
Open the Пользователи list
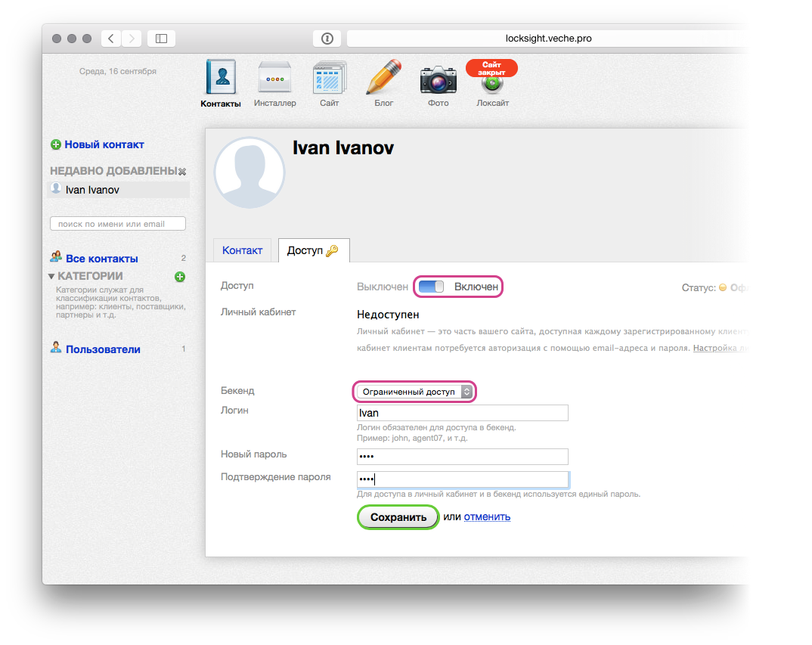[x=103, y=349]
